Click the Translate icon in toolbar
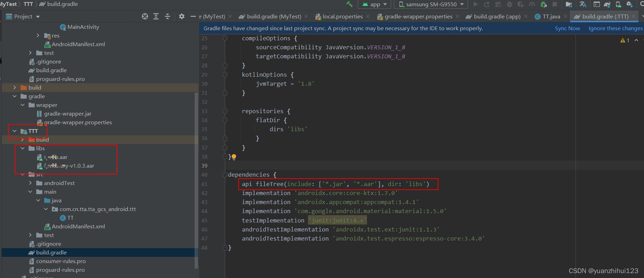Image resolution: width=644 pixels, height=278 pixels. click(x=583, y=4)
